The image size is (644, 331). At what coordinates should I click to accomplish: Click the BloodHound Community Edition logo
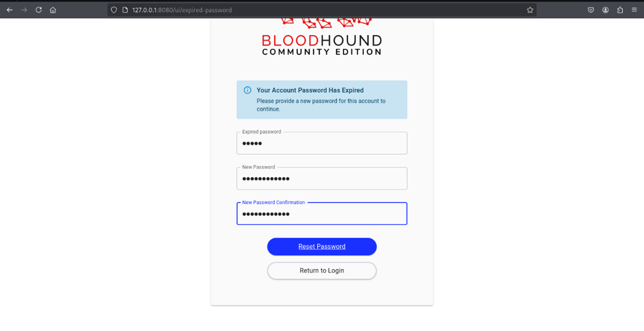coord(322,40)
